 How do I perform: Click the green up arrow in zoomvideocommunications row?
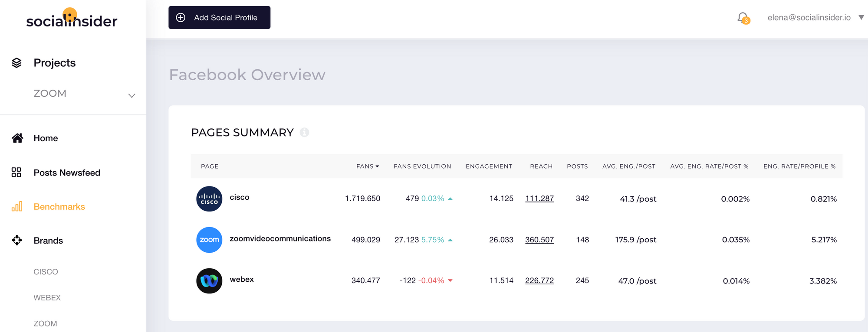(450, 240)
